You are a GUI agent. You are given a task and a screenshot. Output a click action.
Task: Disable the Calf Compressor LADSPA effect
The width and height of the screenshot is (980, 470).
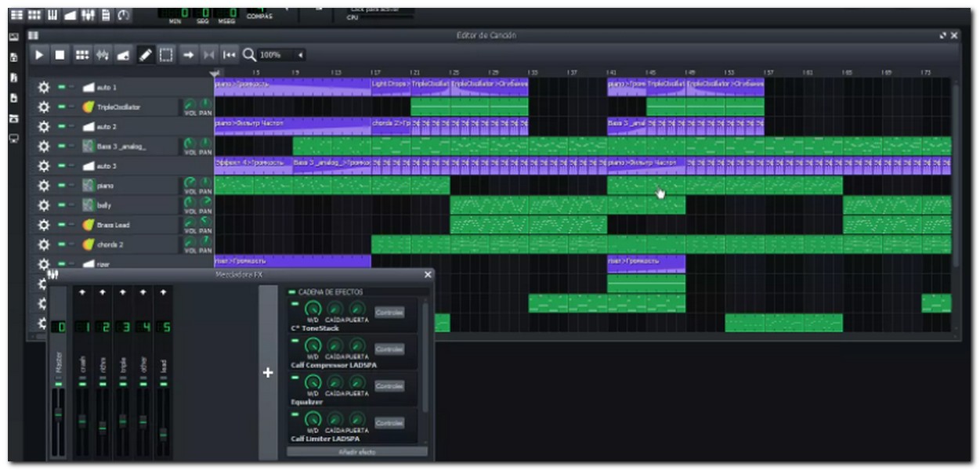coord(295,339)
